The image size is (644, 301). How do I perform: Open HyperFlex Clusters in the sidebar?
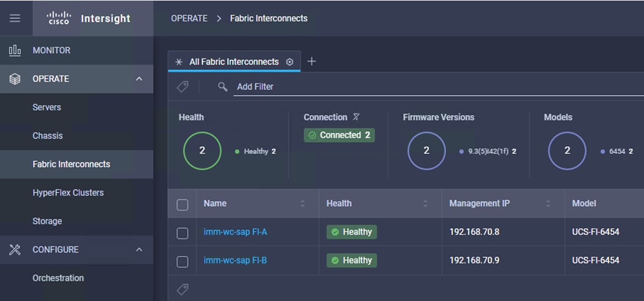77,192
